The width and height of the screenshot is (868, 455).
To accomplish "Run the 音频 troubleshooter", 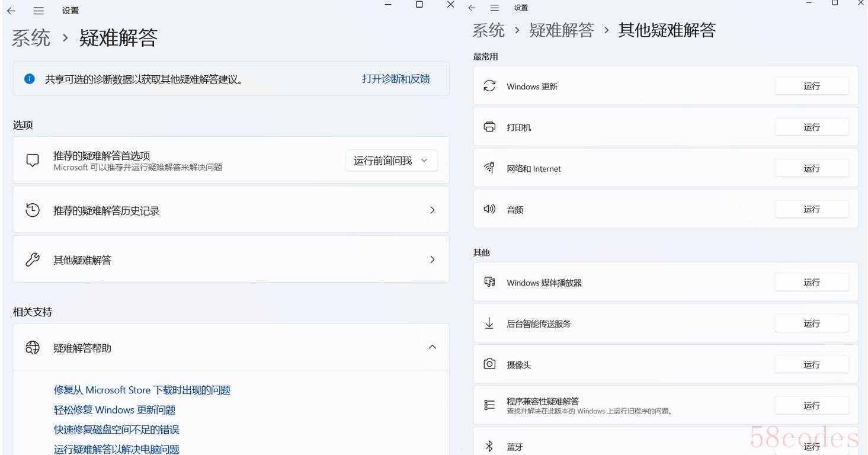I will coord(812,209).
